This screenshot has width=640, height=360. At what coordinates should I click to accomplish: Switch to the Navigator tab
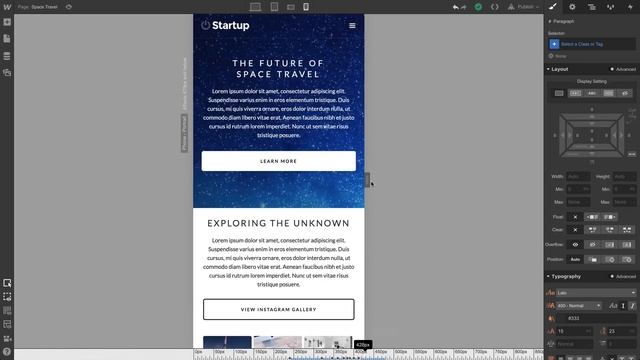[591, 7]
